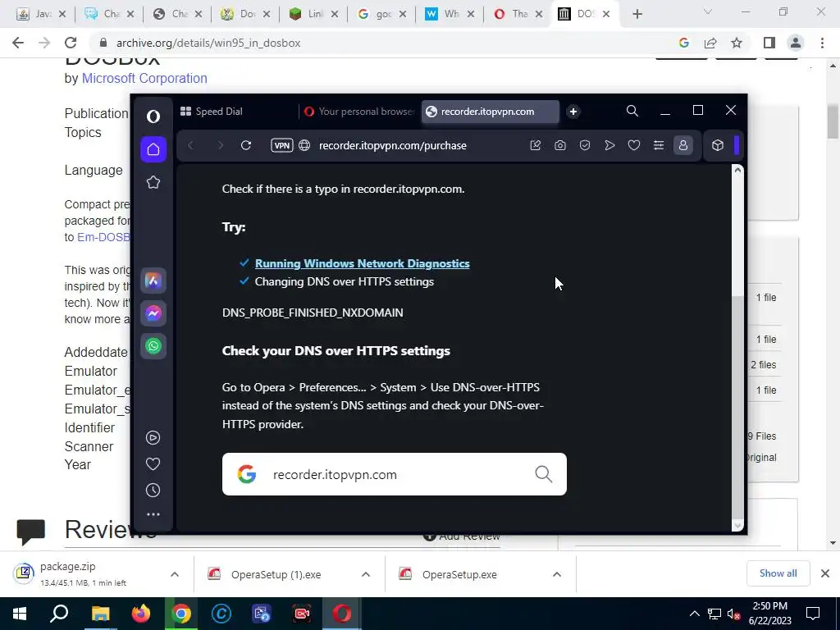
Task: Close the Chrome downloads bar
Action: pos(825,573)
